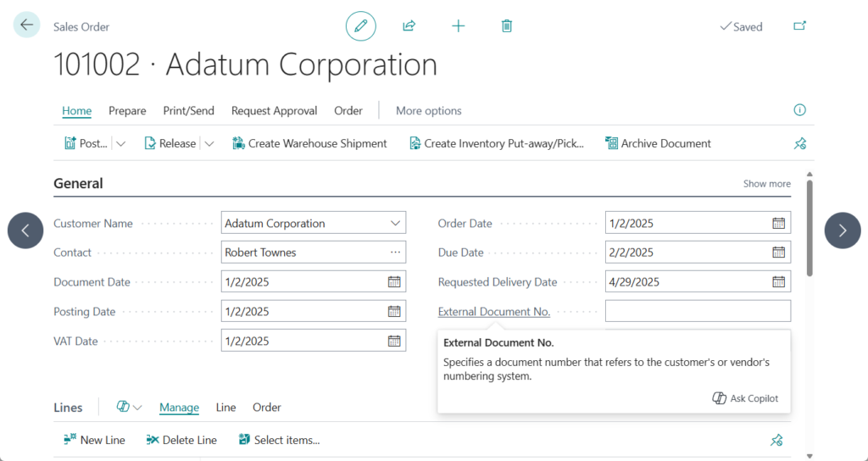Open calendar picker for Order Date
Viewport: 868px width, 461px height.
778,224
